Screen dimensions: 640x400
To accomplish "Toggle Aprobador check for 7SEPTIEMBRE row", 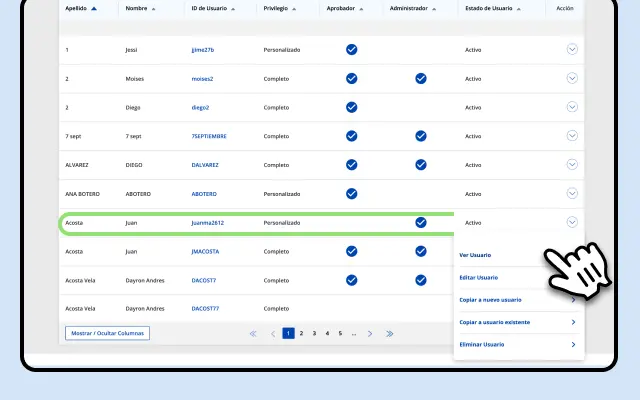I will point(351,136).
